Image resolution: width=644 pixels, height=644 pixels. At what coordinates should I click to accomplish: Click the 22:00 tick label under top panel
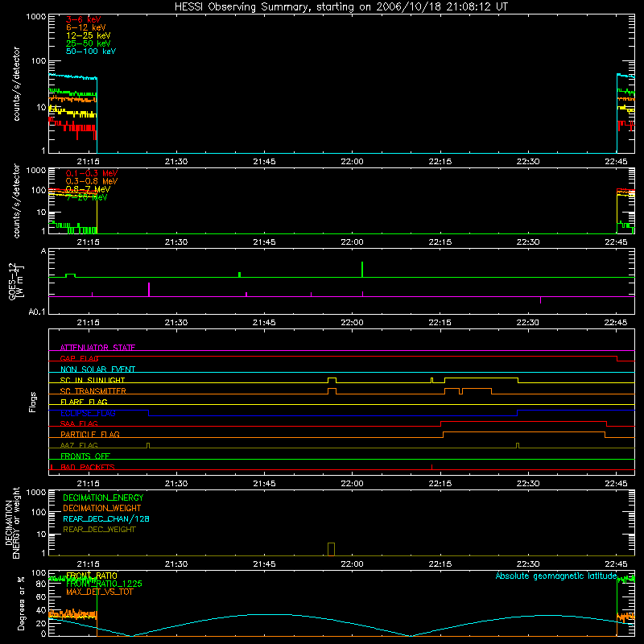[x=352, y=162]
